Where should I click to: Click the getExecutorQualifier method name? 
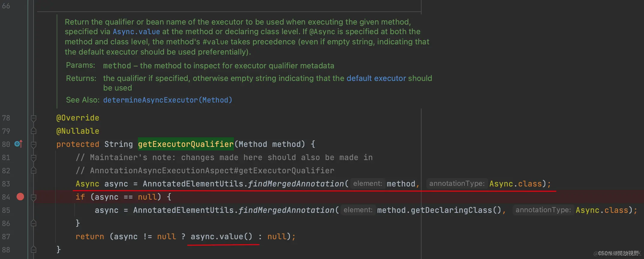point(186,144)
